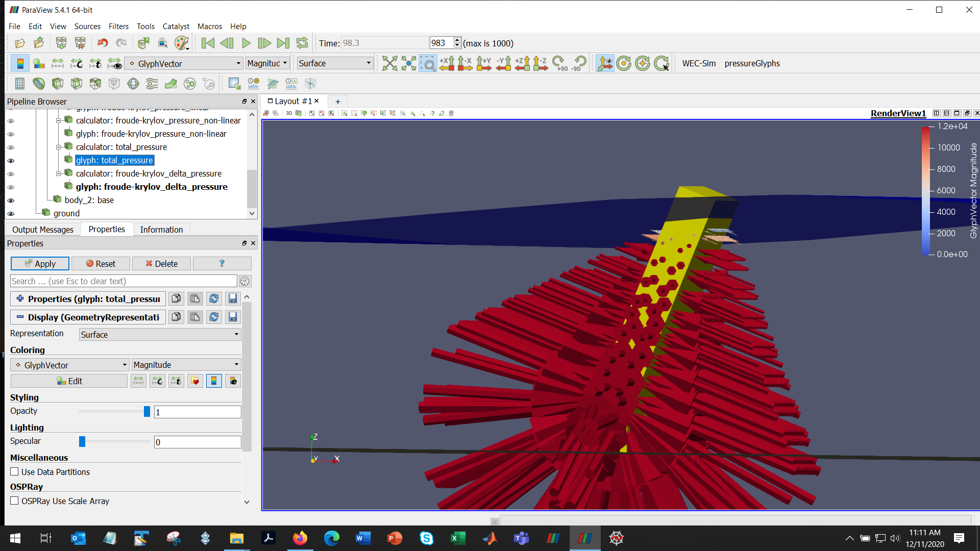Screen dimensions: 980x551
Task: Click the Rescale to data range icon
Action: pyautogui.click(x=138, y=381)
